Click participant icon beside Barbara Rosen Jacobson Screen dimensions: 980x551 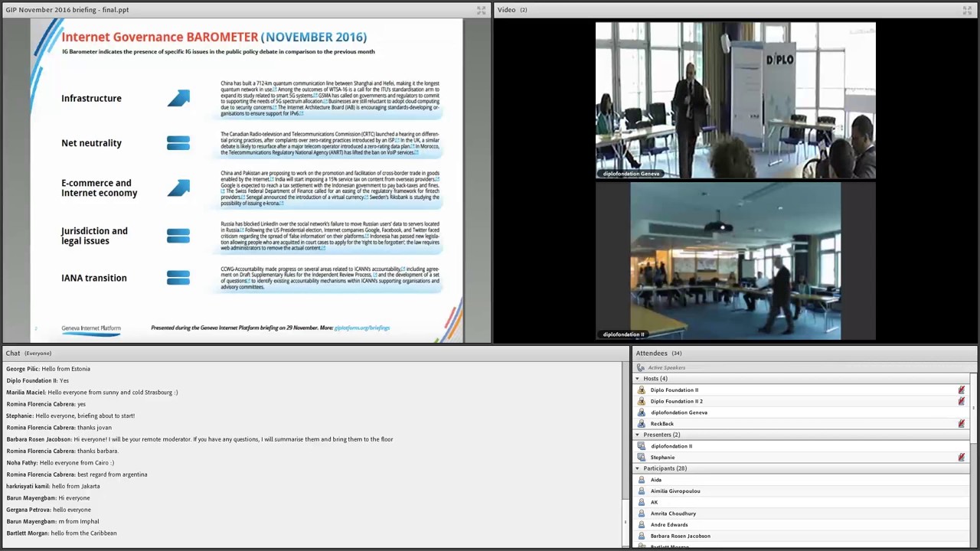pyautogui.click(x=642, y=536)
